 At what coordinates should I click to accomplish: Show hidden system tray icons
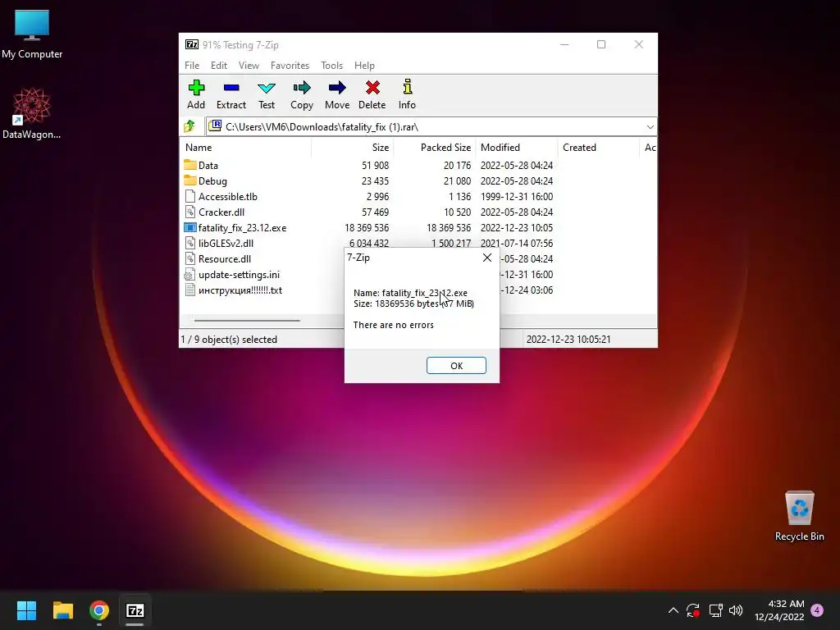pos(673,610)
